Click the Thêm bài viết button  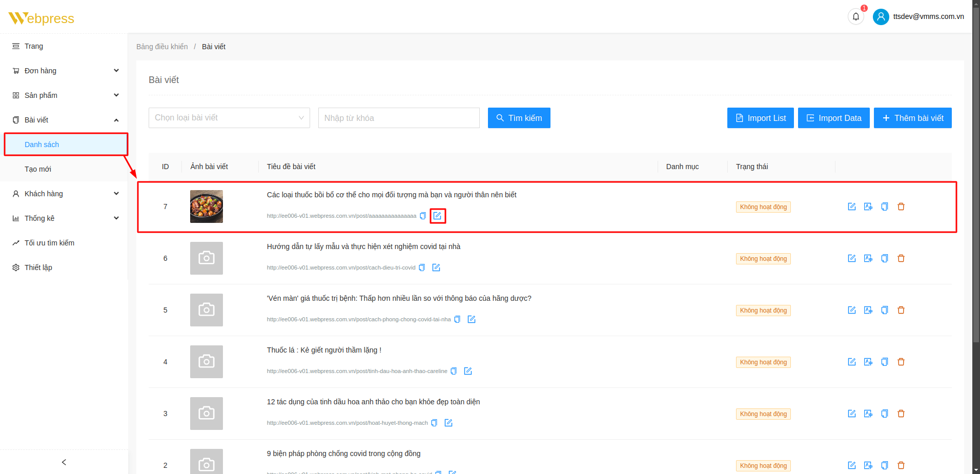click(x=912, y=118)
